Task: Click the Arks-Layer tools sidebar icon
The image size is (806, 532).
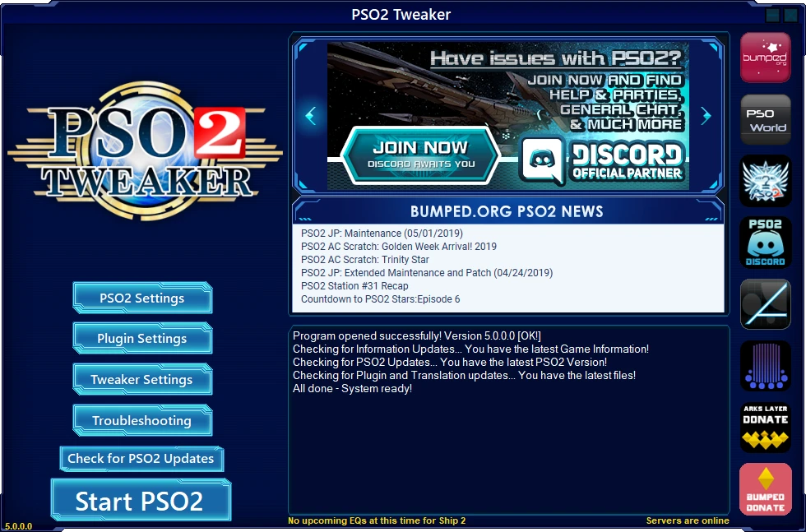Action: click(766, 304)
